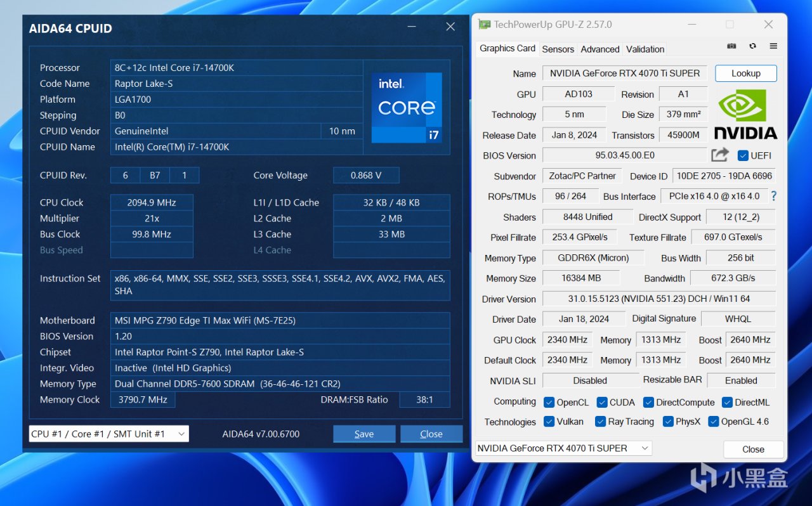Click the BIOS Version field in GPU-Z
This screenshot has width=812, height=506.
click(624, 155)
